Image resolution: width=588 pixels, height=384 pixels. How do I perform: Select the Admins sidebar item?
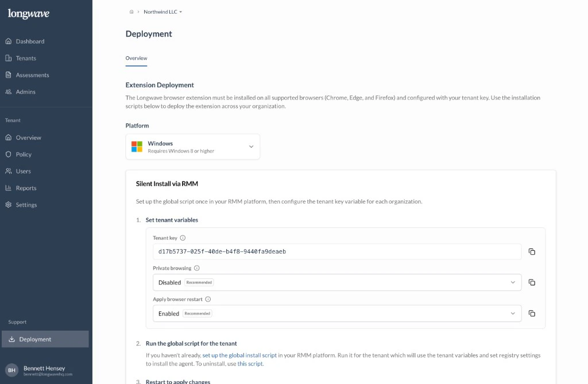25,92
